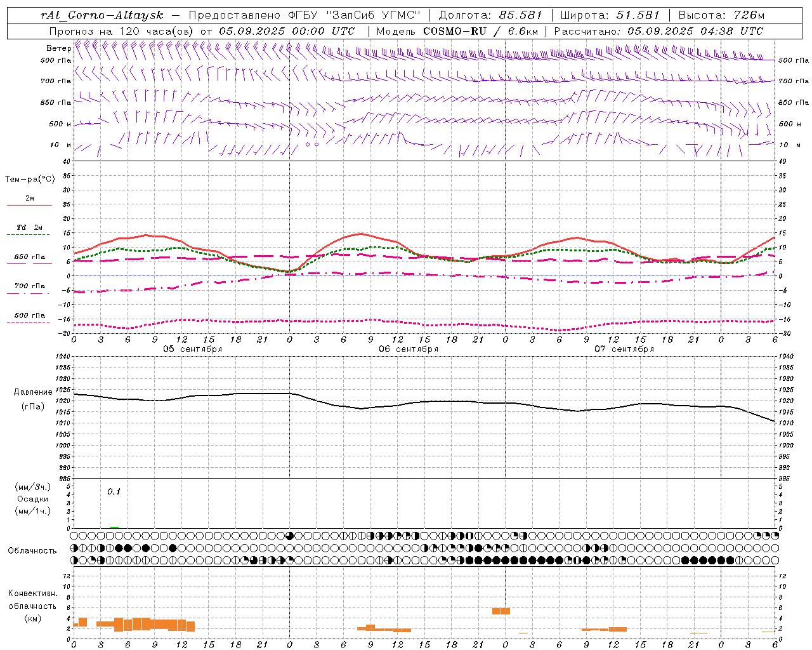
Task: Click the right-side 500 гПа wind label
Action: [x=794, y=60]
